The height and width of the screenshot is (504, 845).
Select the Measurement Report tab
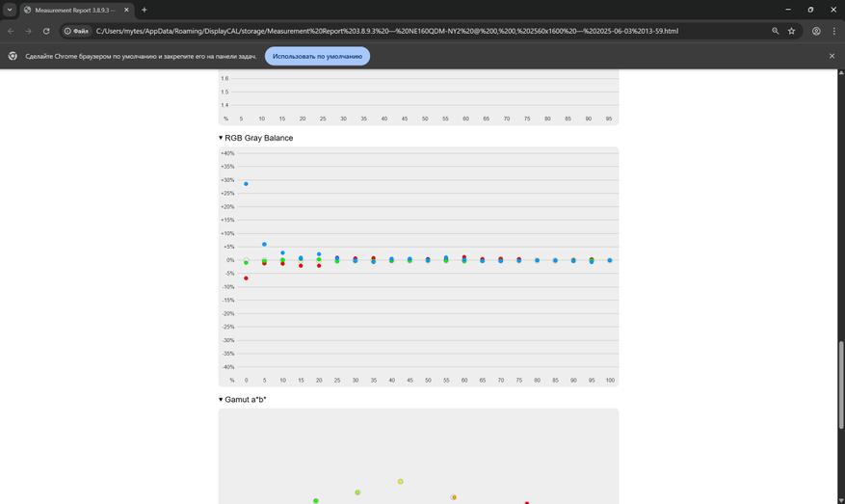[x=73, y=11]
